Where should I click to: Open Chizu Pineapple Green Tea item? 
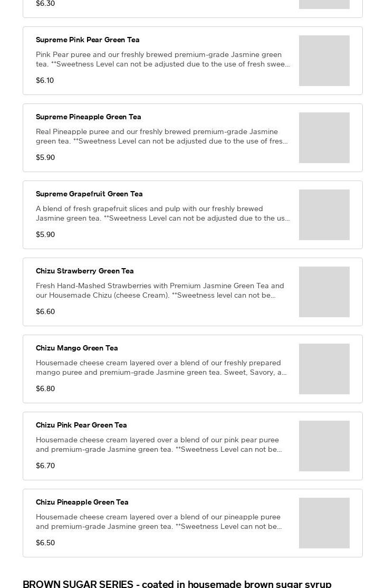(82, 502)
